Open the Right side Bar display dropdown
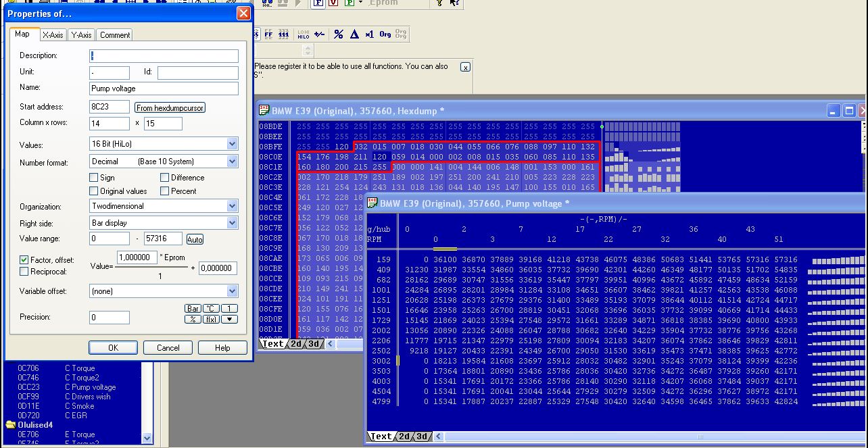 [232, 222]
